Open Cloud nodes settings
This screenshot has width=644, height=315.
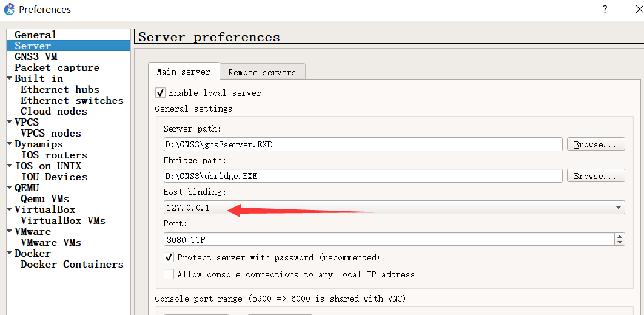[x=54, y=111]
